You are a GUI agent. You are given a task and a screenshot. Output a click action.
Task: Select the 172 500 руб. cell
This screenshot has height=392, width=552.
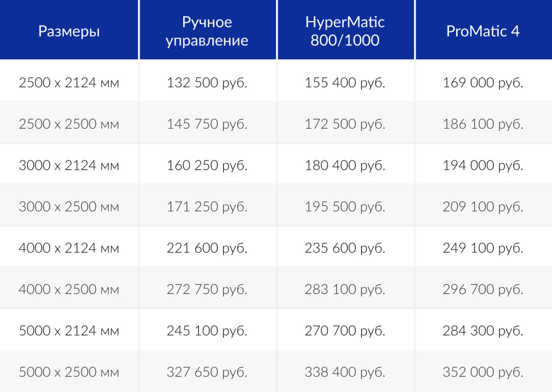click(x=345, y=124)
